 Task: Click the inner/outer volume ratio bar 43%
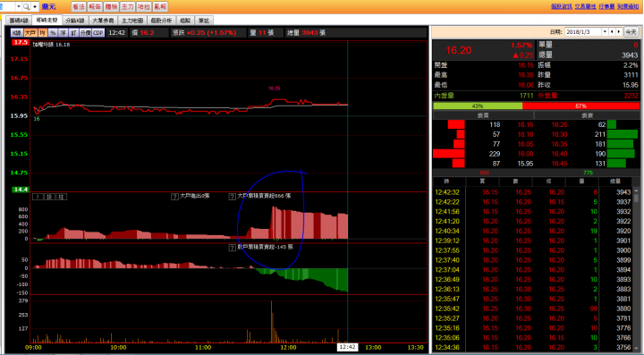[478, 106]
